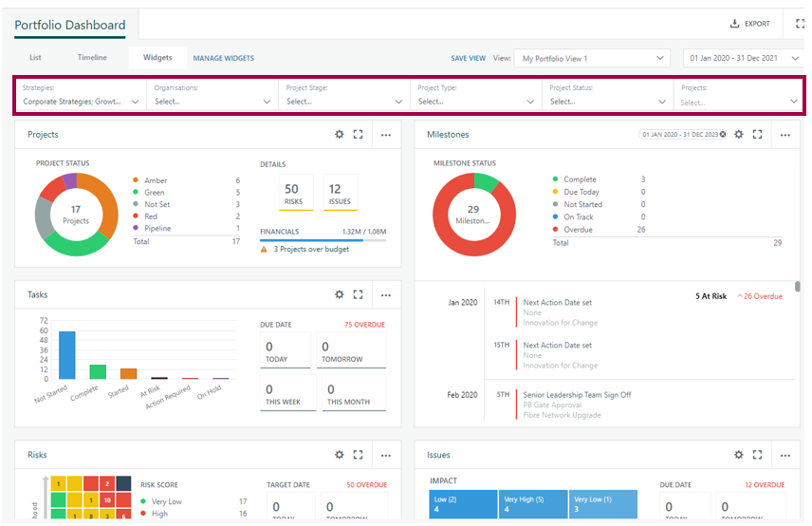Open the My Portfolio View 1 dropdown
The image size is (812, 526).
pos(592,58)
